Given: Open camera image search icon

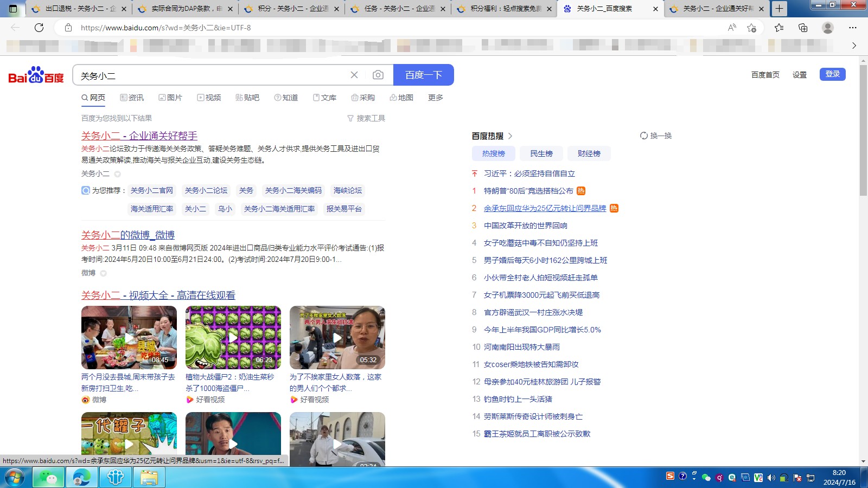Looking at the screenshot, I should pyautogui.click(x=378, y=75).
